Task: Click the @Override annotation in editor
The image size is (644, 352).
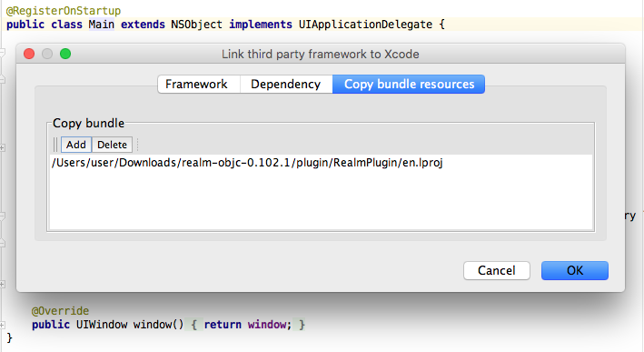Action: 60,311
